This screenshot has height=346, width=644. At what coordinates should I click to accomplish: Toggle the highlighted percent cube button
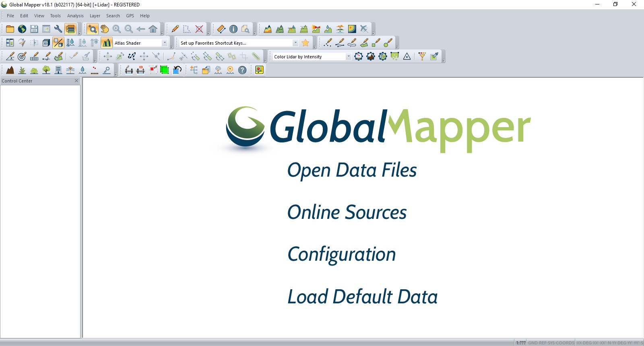click(x=58, y=43)
